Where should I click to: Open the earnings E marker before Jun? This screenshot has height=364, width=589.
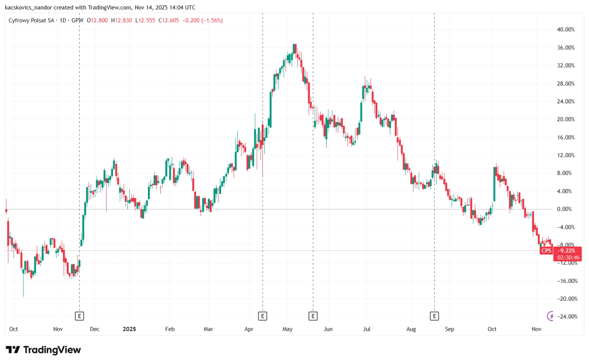(313, 316)
